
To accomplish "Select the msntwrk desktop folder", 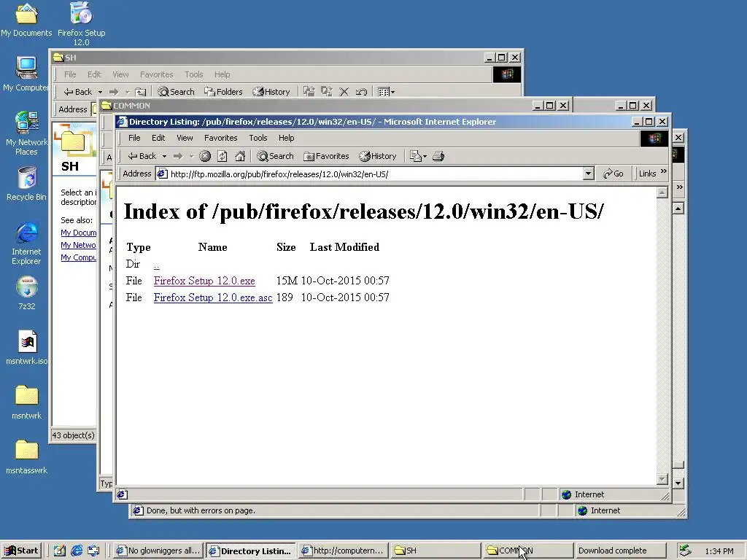I will pyautogui.click(x=27, y=402).
